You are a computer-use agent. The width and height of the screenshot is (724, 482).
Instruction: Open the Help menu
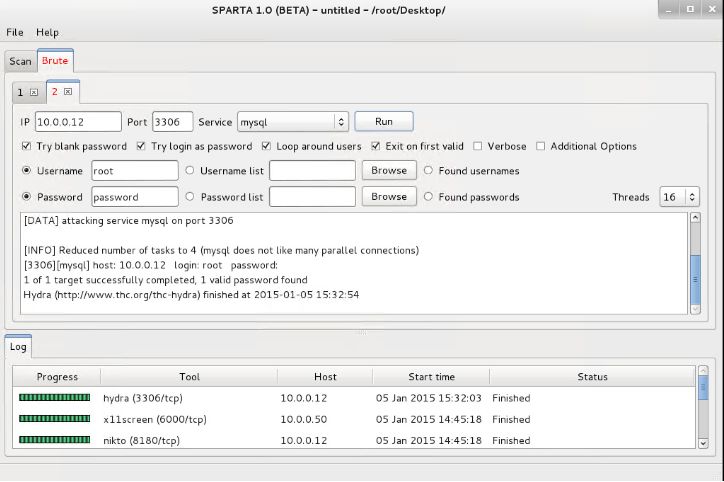[x=47, y=32]
